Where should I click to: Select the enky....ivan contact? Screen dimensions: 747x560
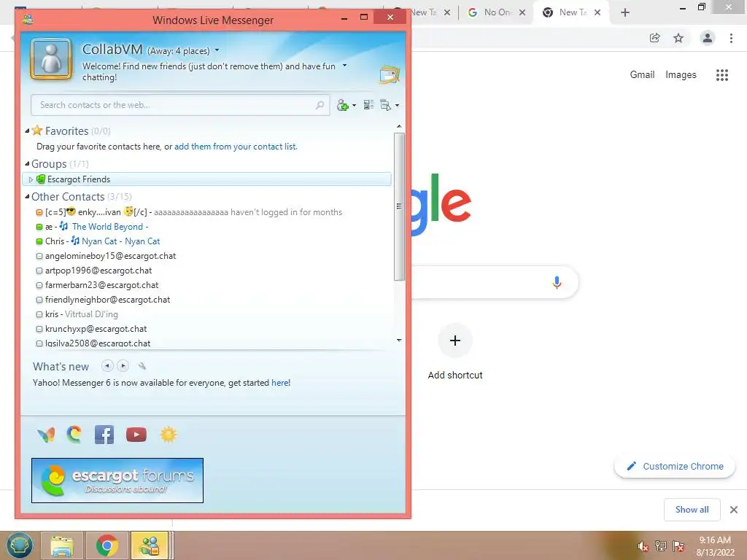pos(206,212)
